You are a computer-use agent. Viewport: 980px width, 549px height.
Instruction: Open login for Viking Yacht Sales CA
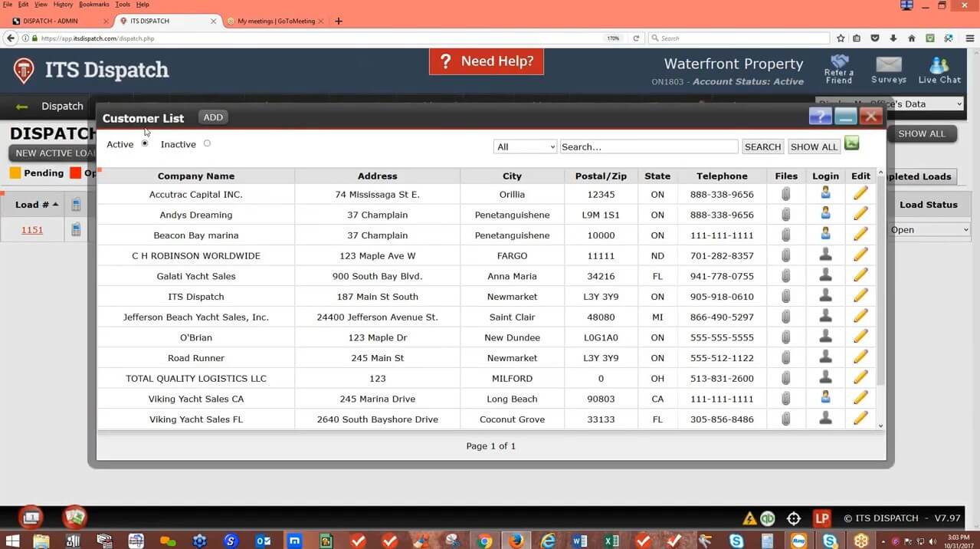(825, 398)
